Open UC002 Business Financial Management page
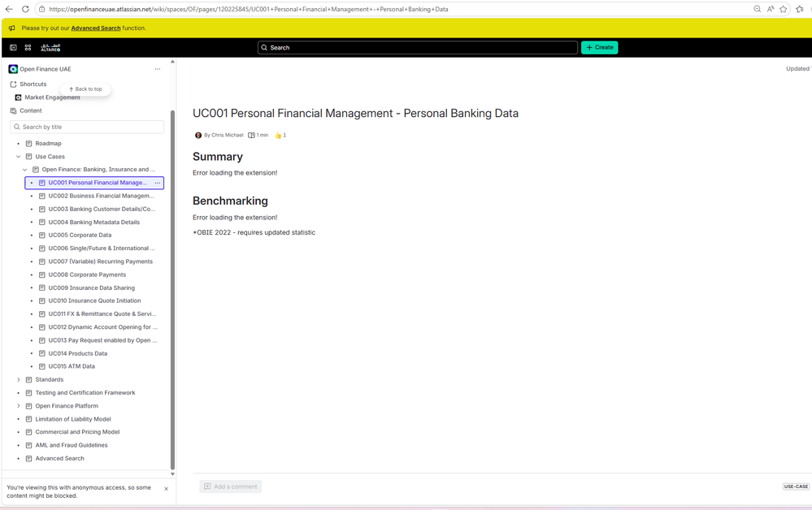The image size is (812, 510). (x=101, y=196)
